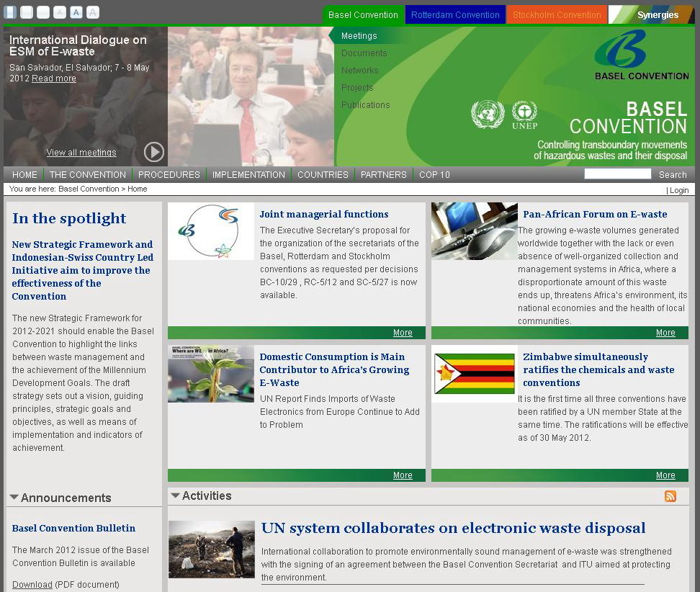Open the New Strategic Framework spotlight headline

click(x=83, y=270)
